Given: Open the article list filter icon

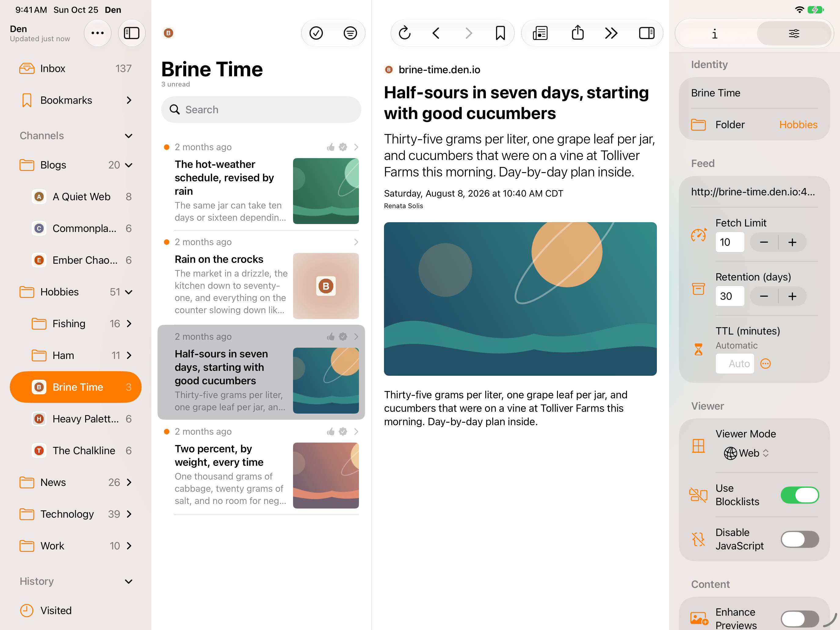Looking at the screenshot, I should pyautogui.click(x=350, y=33).
